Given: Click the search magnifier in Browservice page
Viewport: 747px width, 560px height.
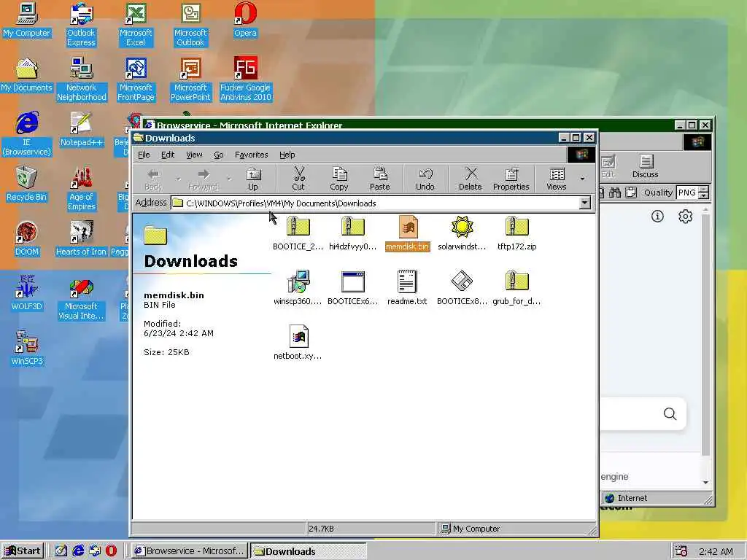Looking at the screenshot, I should click(x=670, y=414).
